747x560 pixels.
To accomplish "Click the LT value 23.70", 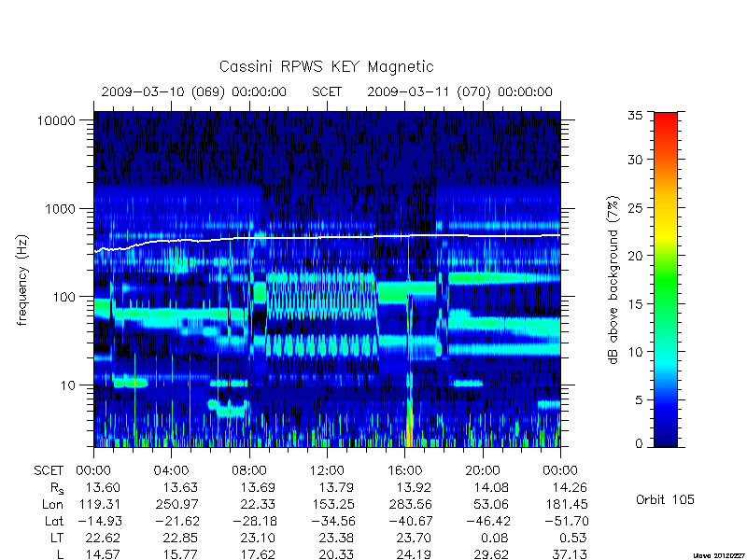I will (414, 538).
